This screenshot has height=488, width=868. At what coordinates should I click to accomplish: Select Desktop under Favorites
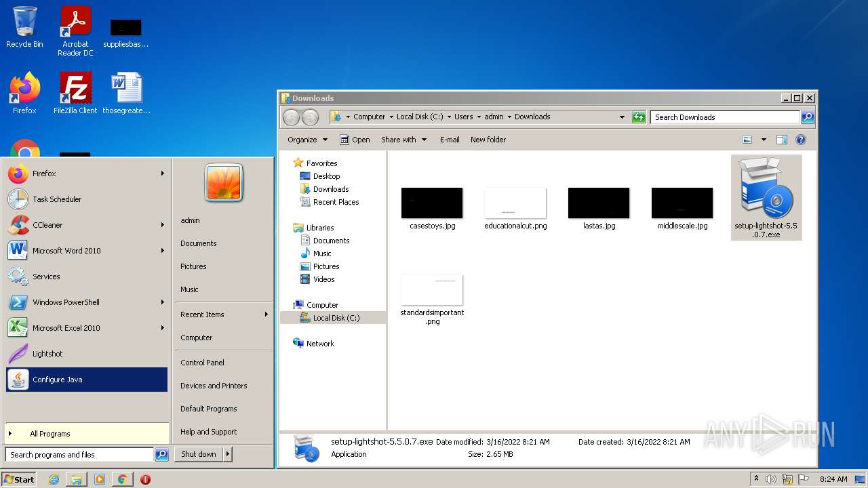point(326,176)
